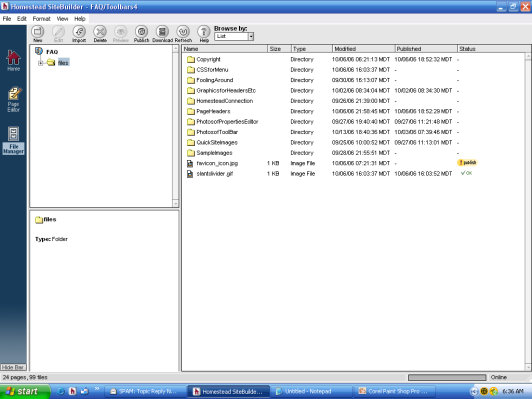The width and height of the screenshot is (532, 399).
Task: Click the Internet Explorer quick launch icon
Action: tap(61, 391)
